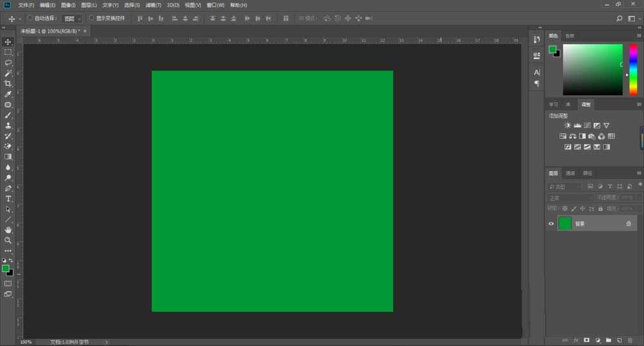
Task: Open the layer blend mode 正常 dropdown
Action: coord(570,198)
